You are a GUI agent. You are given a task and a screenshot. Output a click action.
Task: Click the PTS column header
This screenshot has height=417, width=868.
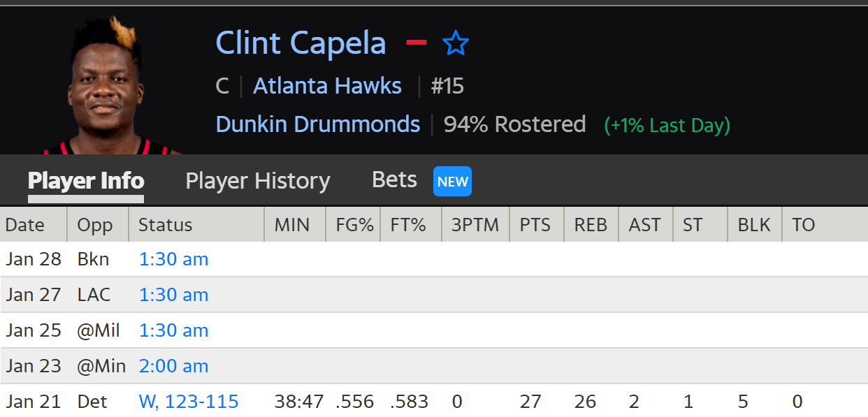pos(535,225)
